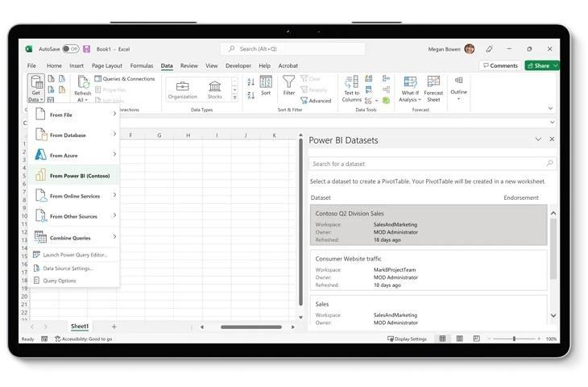Sort A to Z ascending
This screenshot has width=588, height=387.
pyautogui.click(x=251, y=81)
